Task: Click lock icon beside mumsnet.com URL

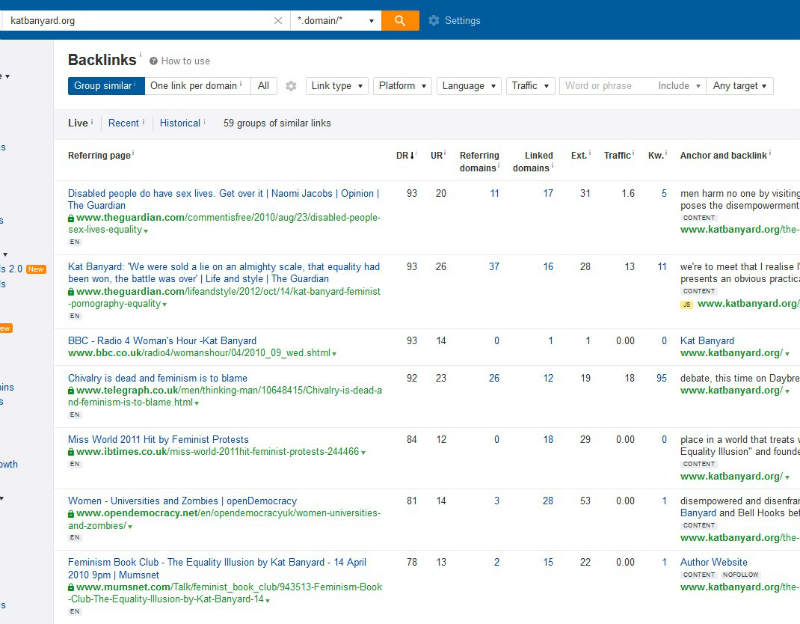Action: click(x=71, y=587)
